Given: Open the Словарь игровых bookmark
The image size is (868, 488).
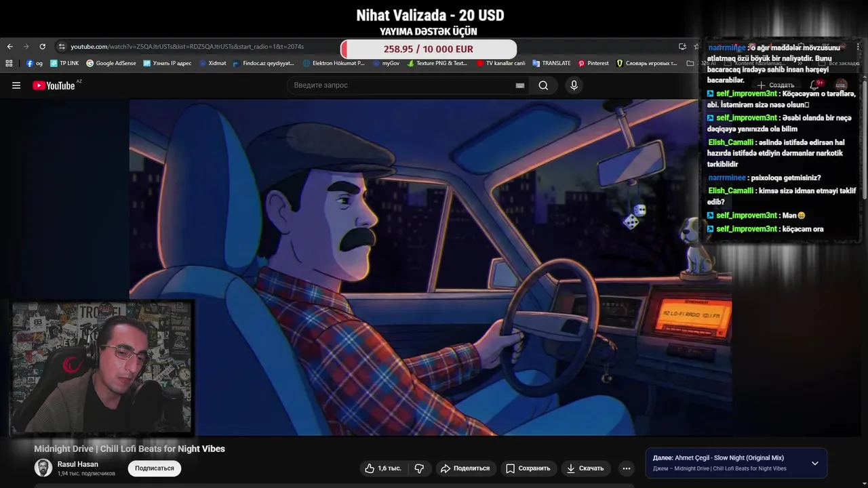Looking at the screenshot, I should pyautogui.click(x=646, y=63).
